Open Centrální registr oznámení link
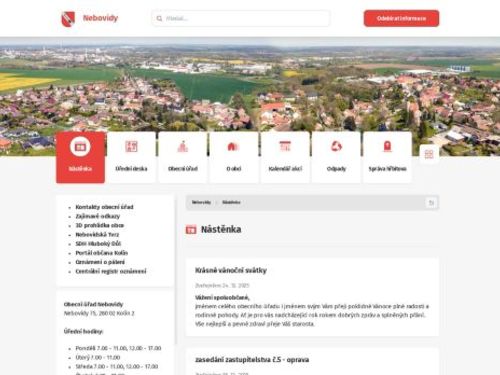500x375 pixels. pyautogui.click(x=111, y=271)
